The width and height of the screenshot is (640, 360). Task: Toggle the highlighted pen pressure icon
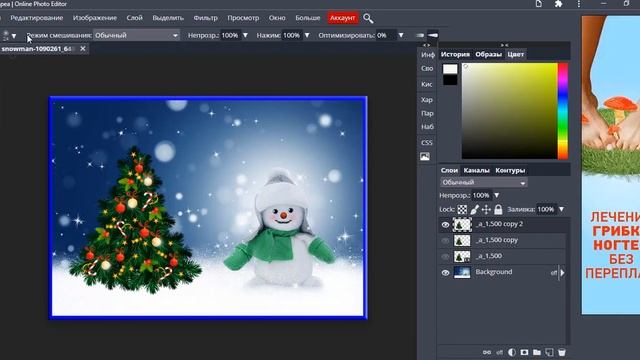pyautogui.click(x=433, y=36)
